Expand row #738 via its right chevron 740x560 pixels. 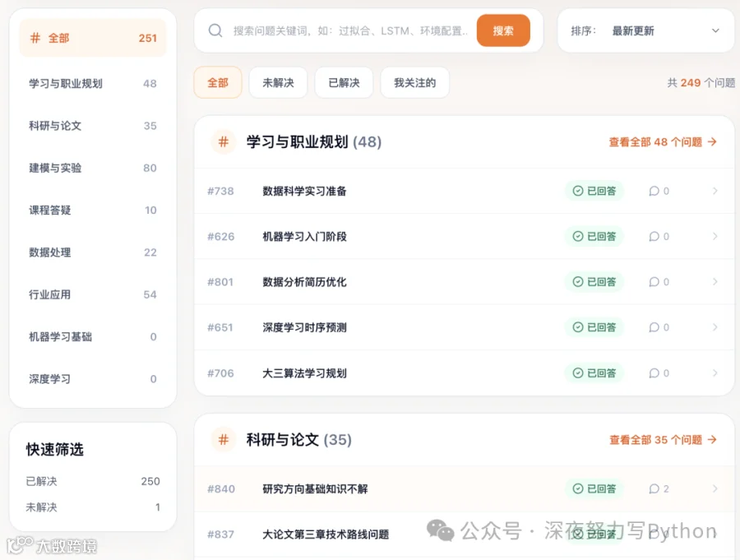715,191
